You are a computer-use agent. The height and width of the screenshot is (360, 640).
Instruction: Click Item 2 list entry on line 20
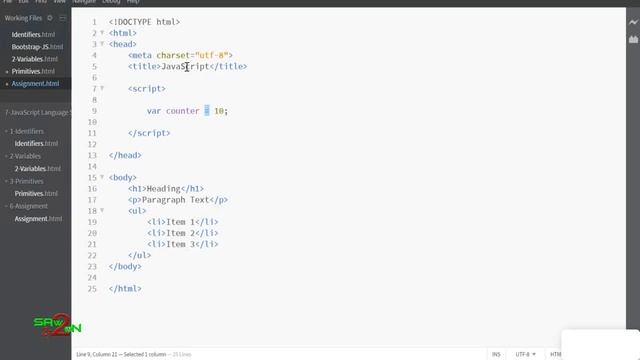180,233
